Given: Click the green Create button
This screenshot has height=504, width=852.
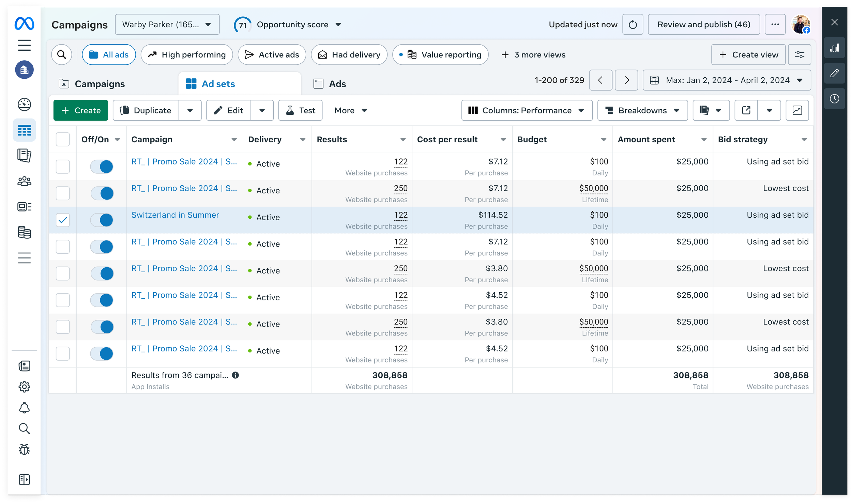Looking at the screenshot, I should click(81, 110).
